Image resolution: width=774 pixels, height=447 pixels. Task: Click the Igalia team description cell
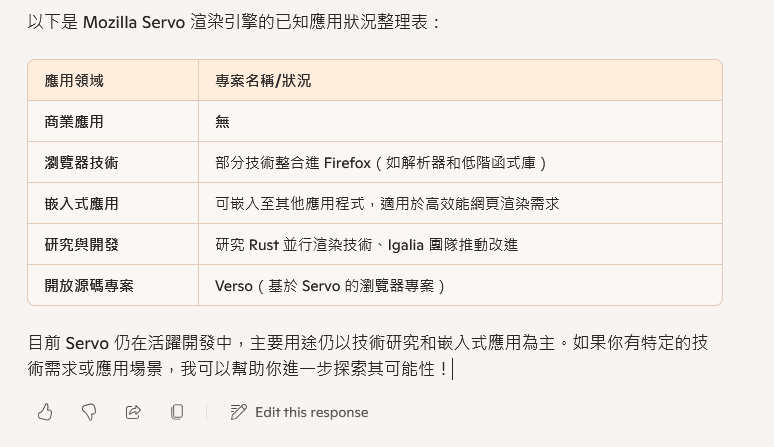click(x=366, y=245)
